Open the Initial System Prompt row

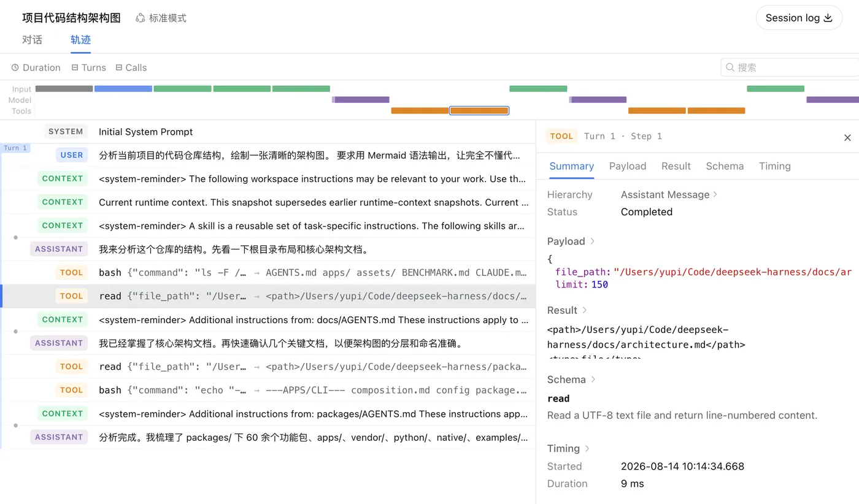(x=268, y=132)
